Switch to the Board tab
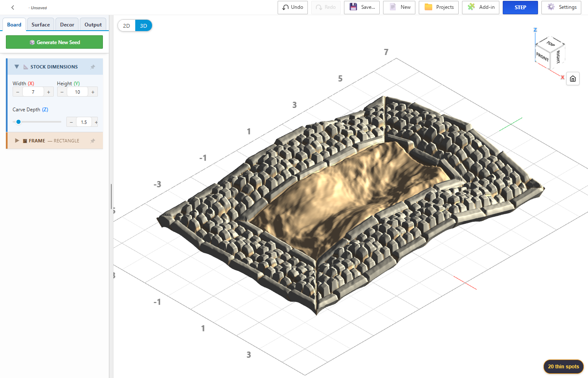The image size is (588, 378). pos(14,24)
